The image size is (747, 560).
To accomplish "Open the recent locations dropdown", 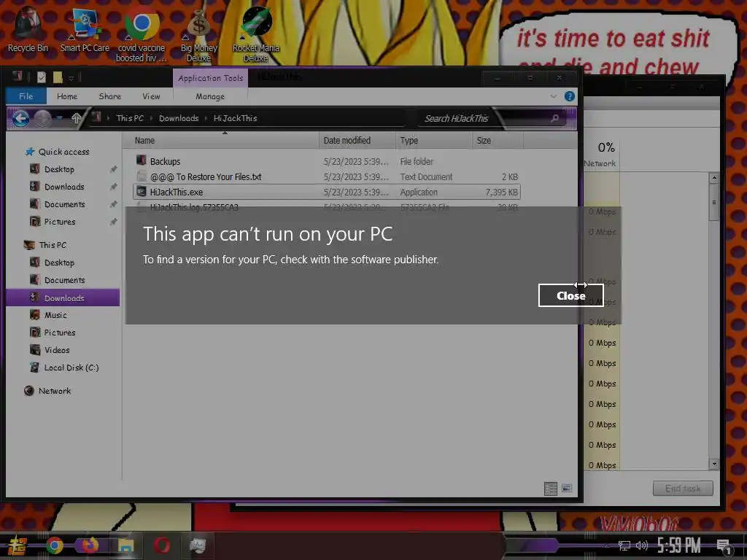I will 60,117.
